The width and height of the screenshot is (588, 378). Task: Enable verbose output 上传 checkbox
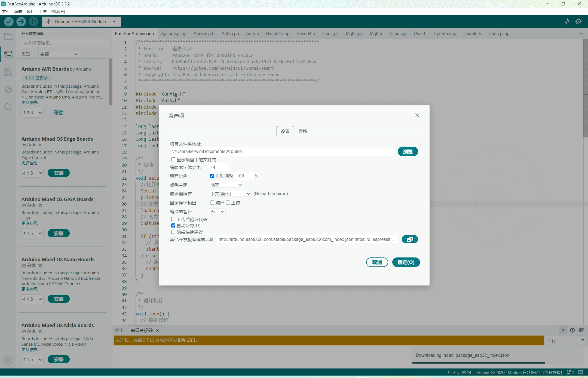click(228, 203)
